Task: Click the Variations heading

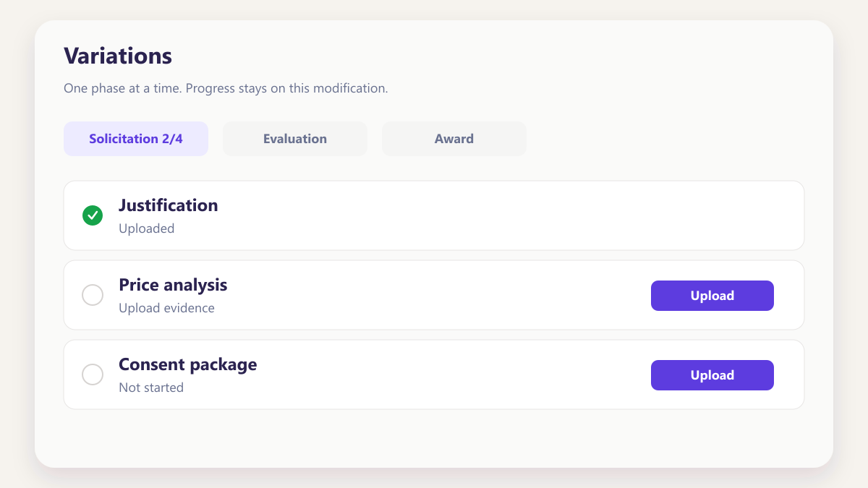Action: click(x=118, y=56)
